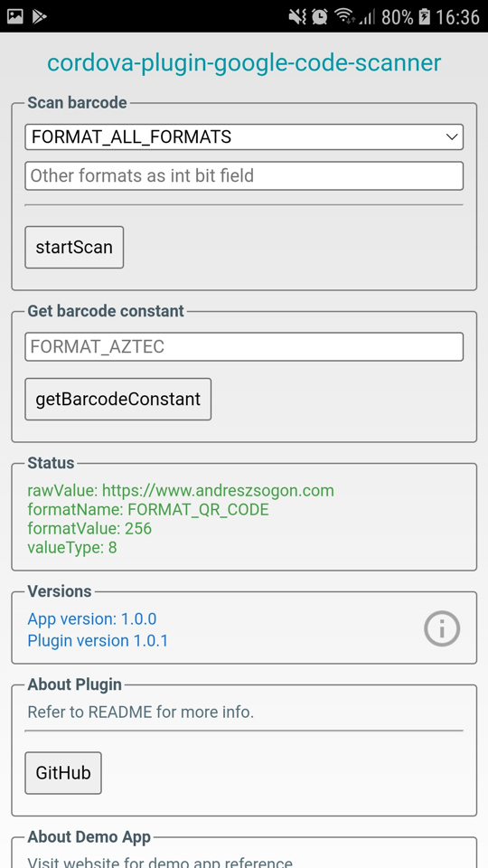Tap the Play Store notification icon

39,17
